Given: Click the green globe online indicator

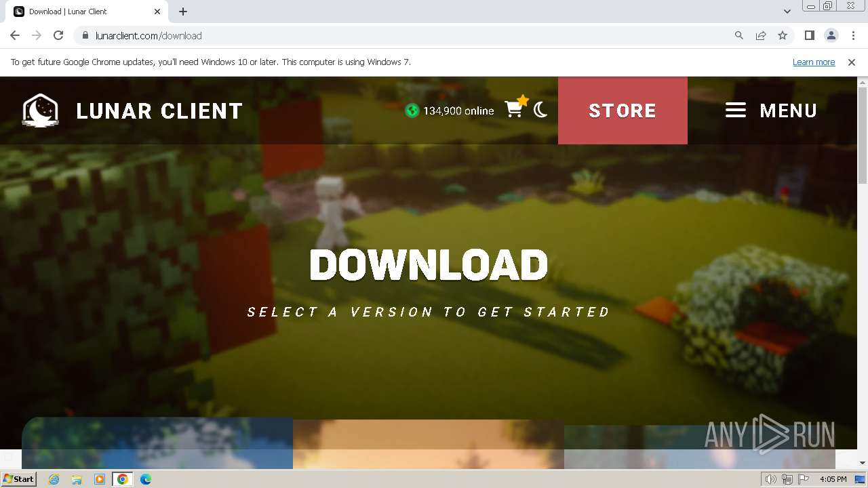Looking at the screenshot, I should coord(412,110).
